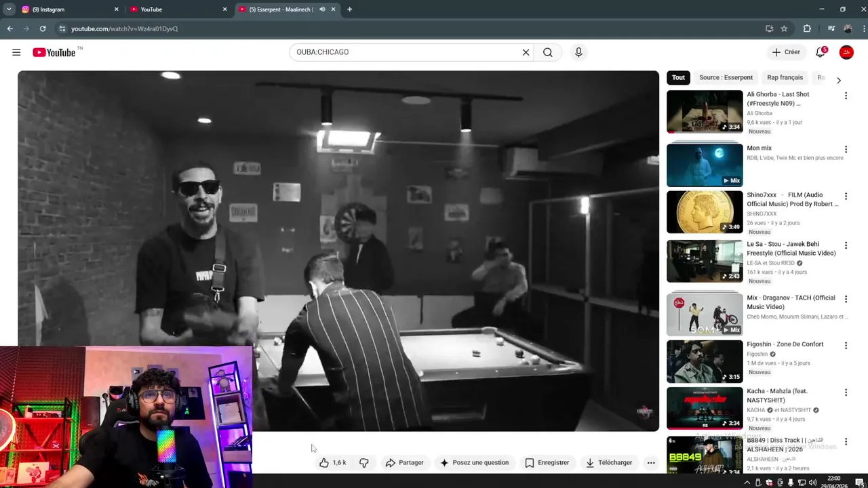This screenshot has height=488, width=868.
Task: Open the notifications bell
Action: tap(821, 52)
